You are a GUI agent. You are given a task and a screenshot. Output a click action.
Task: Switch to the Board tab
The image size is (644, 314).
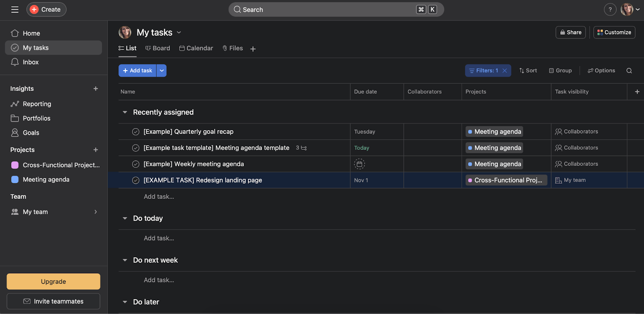point(158,48)
